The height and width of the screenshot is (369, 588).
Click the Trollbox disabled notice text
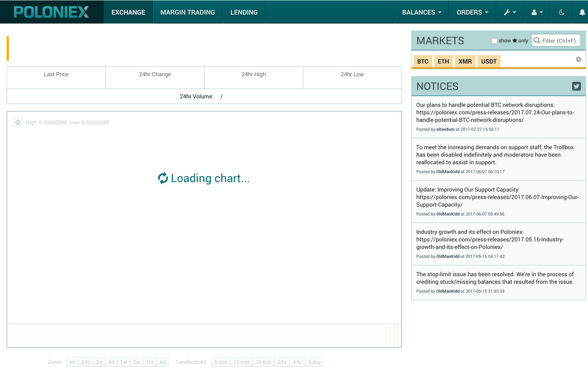[495, 155]
